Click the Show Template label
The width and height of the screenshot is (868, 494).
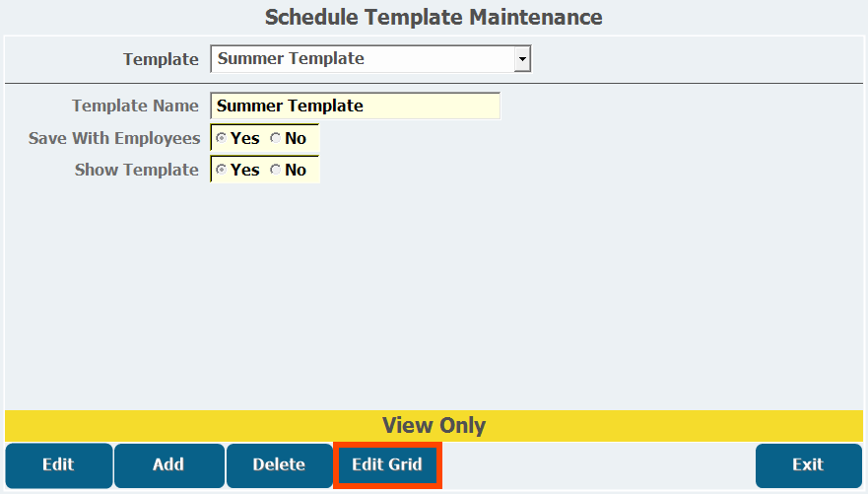[137, 170]
